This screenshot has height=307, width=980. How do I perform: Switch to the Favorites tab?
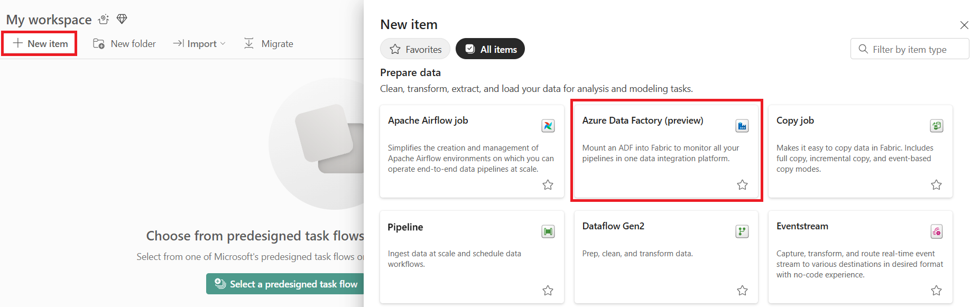[x=415, y=49]
